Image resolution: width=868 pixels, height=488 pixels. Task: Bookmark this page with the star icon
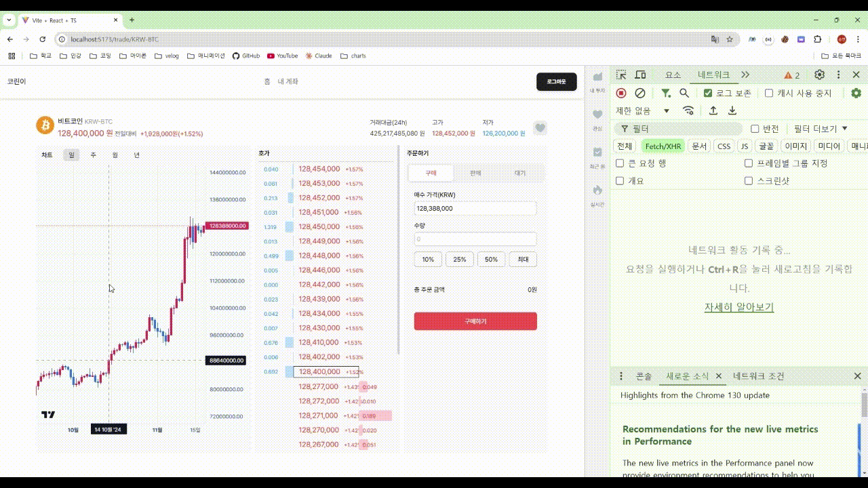(730, 39)
